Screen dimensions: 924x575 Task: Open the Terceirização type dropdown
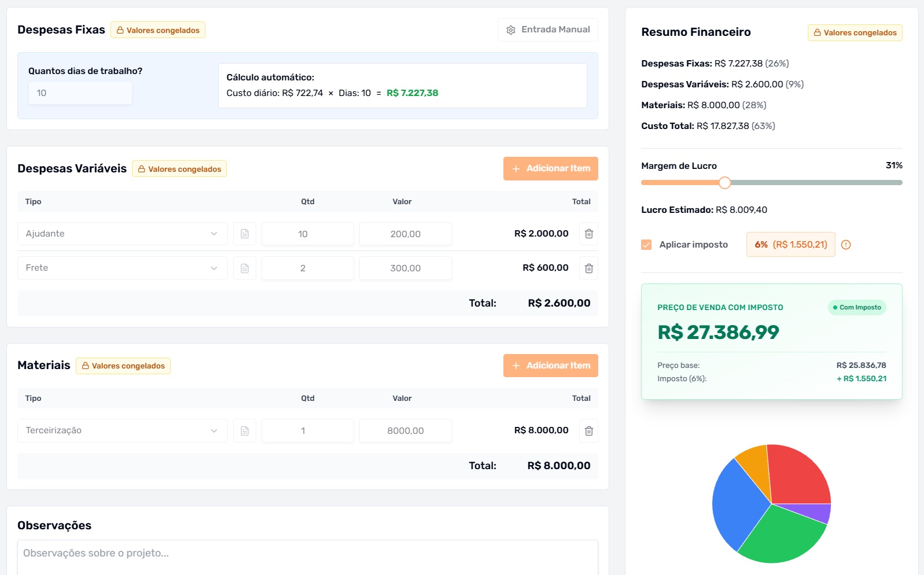tap(213, 431)
